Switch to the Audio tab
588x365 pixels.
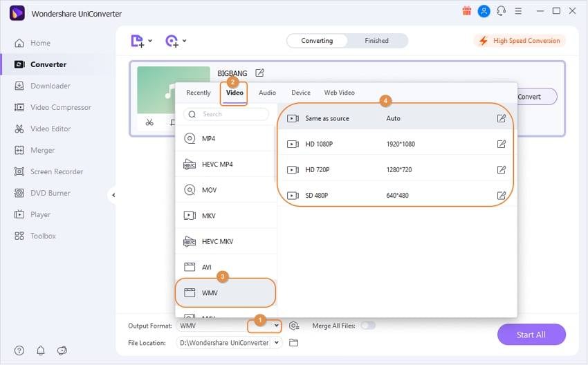click(x=268, y=93)
